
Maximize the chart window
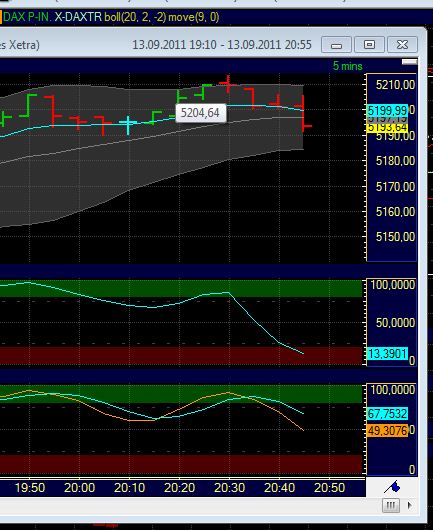369,45
